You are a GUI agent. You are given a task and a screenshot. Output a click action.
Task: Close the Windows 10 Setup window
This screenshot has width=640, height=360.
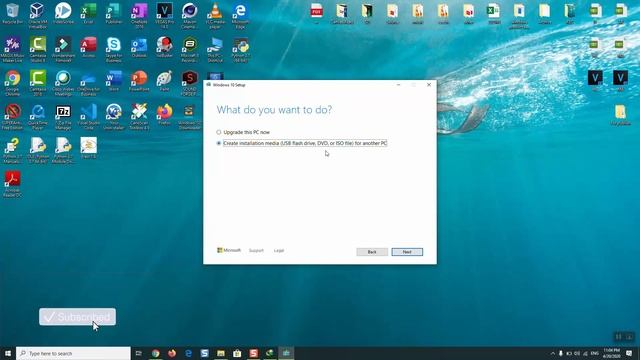tap(429, 85)
